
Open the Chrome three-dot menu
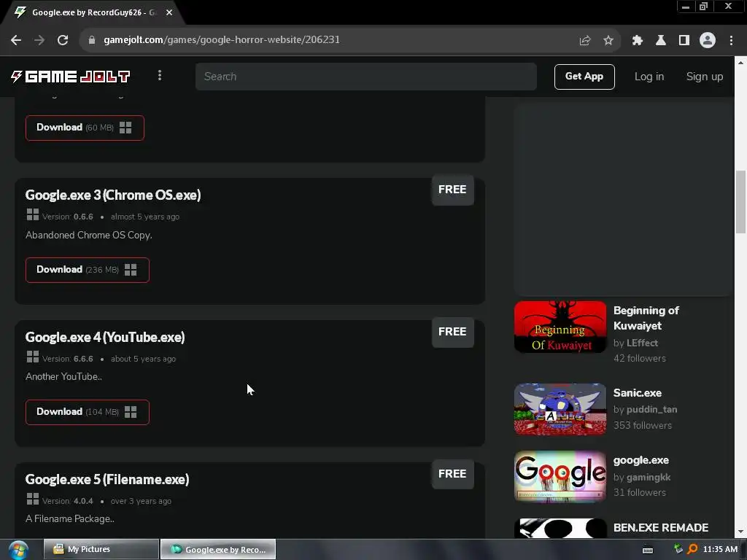pos(731,40)
